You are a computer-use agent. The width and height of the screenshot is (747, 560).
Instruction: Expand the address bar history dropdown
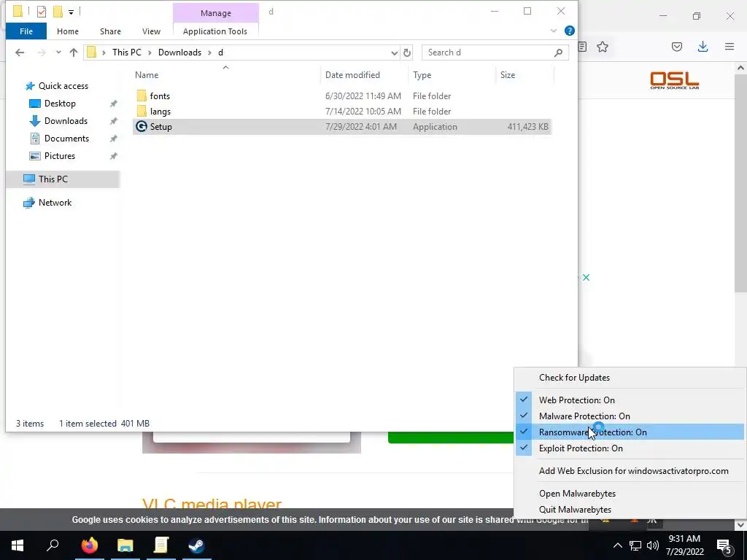click(x=395, y=52)
